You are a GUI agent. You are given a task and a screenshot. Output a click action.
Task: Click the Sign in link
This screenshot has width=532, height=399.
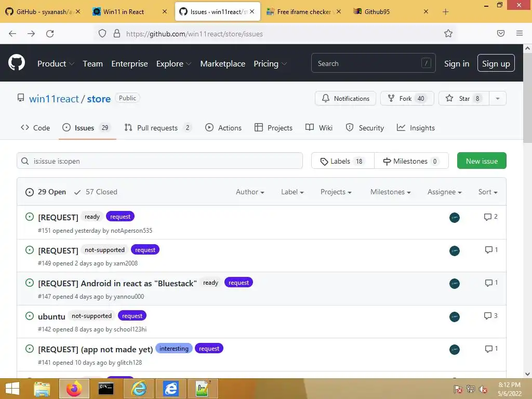coord(457,64)
